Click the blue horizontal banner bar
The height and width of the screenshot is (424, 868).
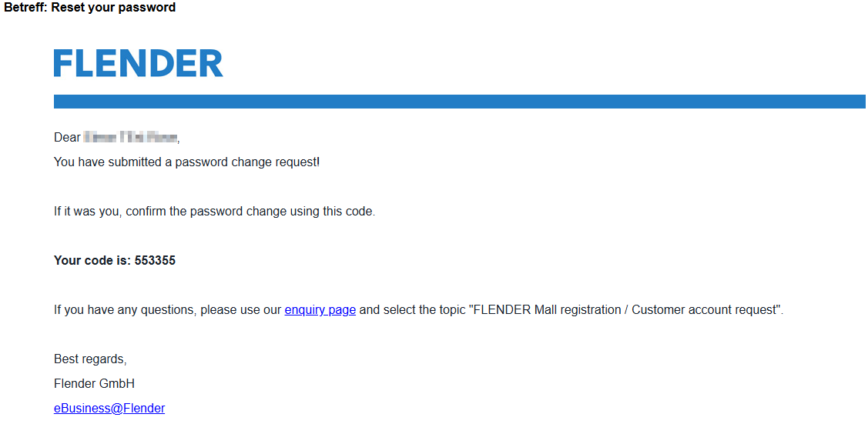[459, 102]
